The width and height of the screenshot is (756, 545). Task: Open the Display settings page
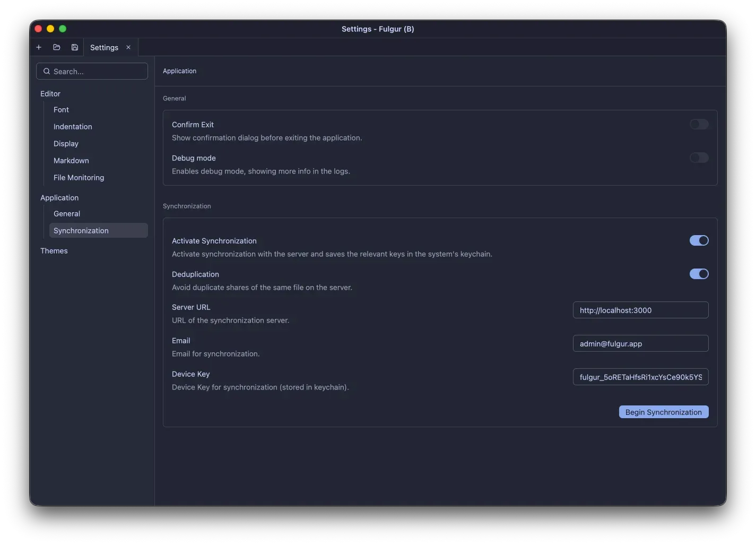click(66, 143)
